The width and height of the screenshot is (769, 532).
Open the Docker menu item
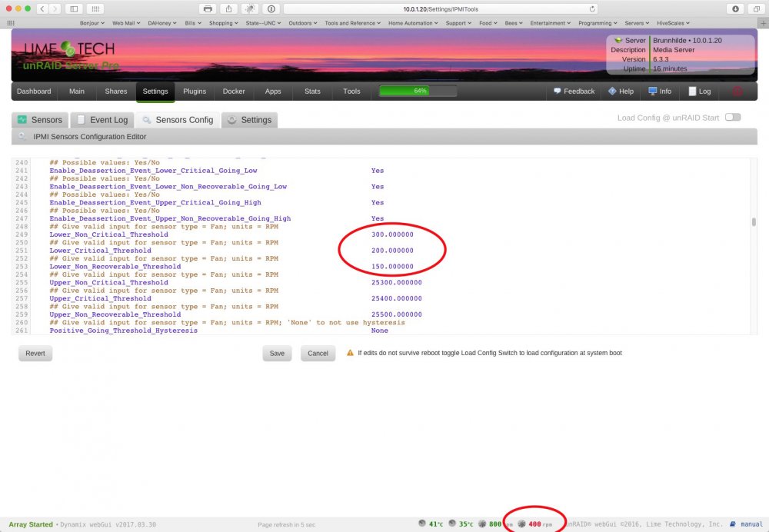click(x=234, y=91)
